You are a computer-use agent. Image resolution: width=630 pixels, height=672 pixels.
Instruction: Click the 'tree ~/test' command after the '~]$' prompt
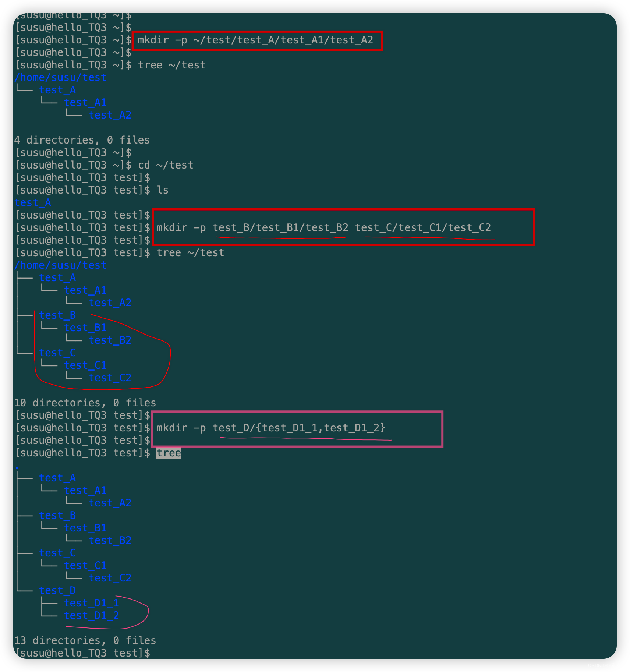(172, 65)
